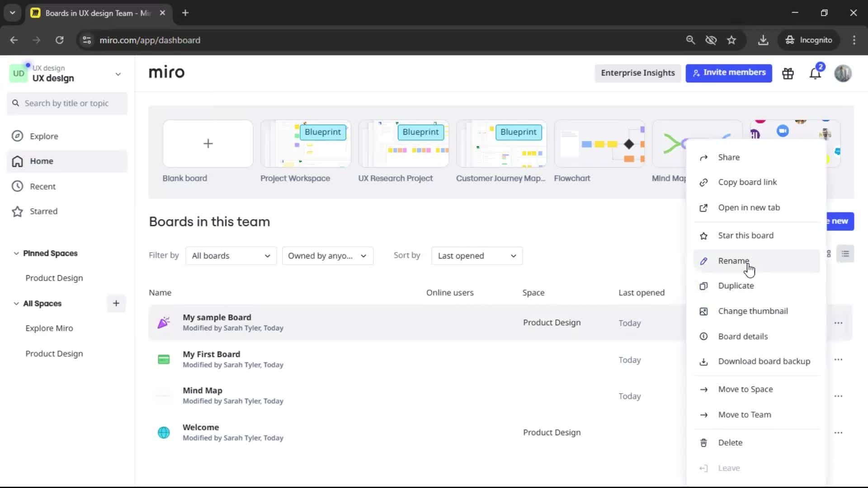Select Move to Team
This screenshot has width=868, height=488.
756,414
